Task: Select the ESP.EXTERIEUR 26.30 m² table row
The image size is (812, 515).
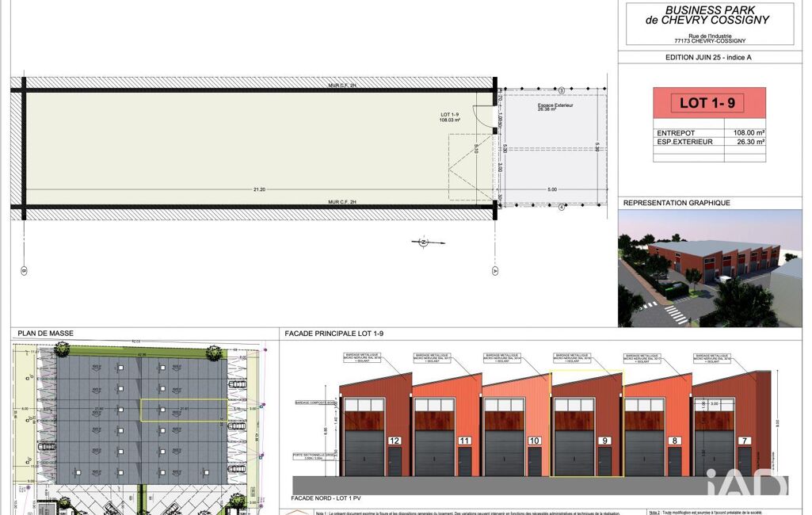Action: [709, 142]
